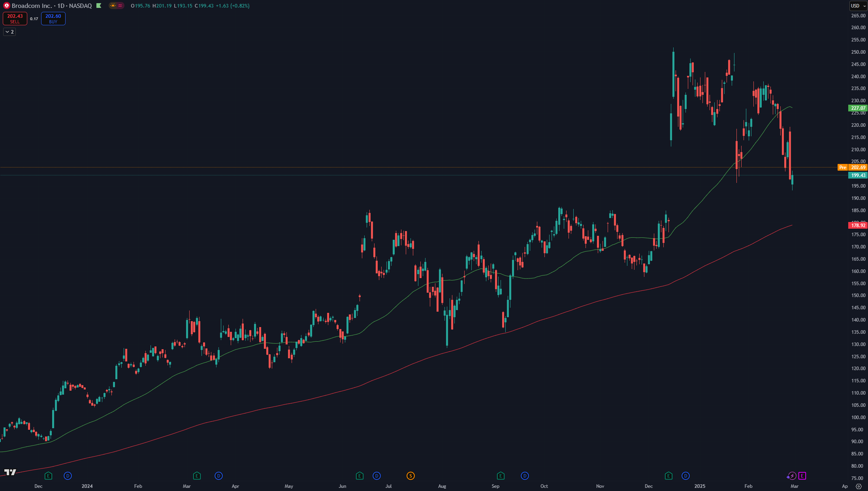Click the TradingView logo
The image size is (868, 491).
10,472
